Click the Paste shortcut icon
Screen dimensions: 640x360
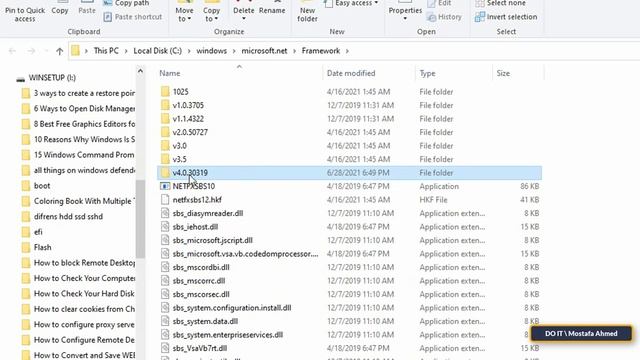coord(108,17)
